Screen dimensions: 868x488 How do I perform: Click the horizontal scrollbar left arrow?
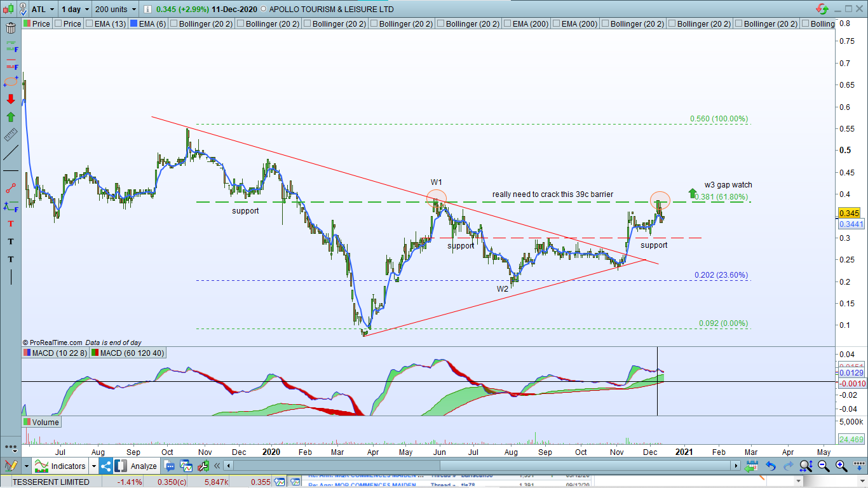pyautogui.click(x=229, y=466)
